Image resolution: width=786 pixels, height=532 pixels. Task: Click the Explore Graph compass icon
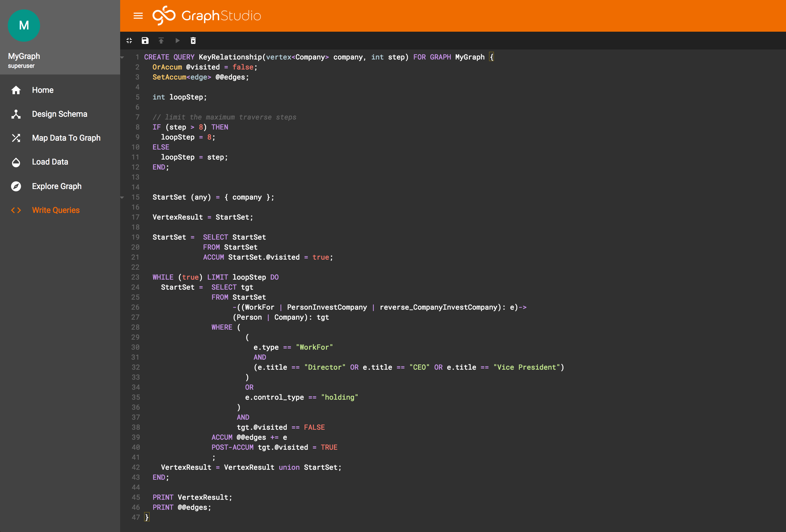[16, 186]
